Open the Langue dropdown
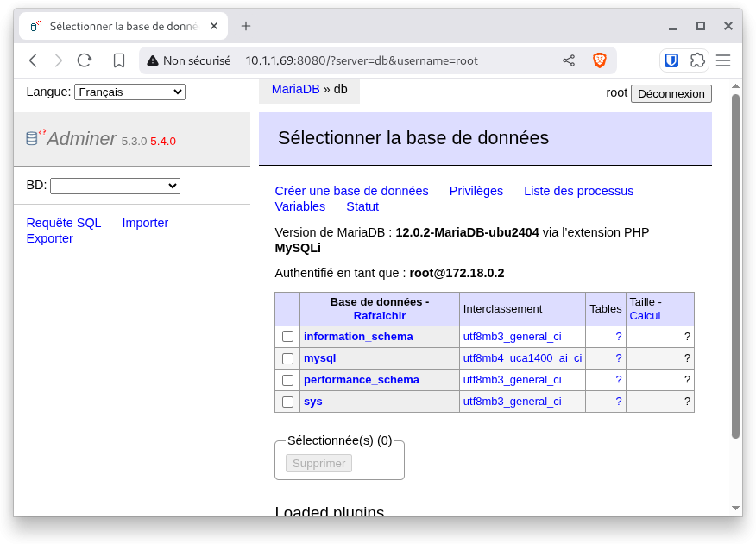This screenshot has width=756, height=544. click(x=129, y=92)
